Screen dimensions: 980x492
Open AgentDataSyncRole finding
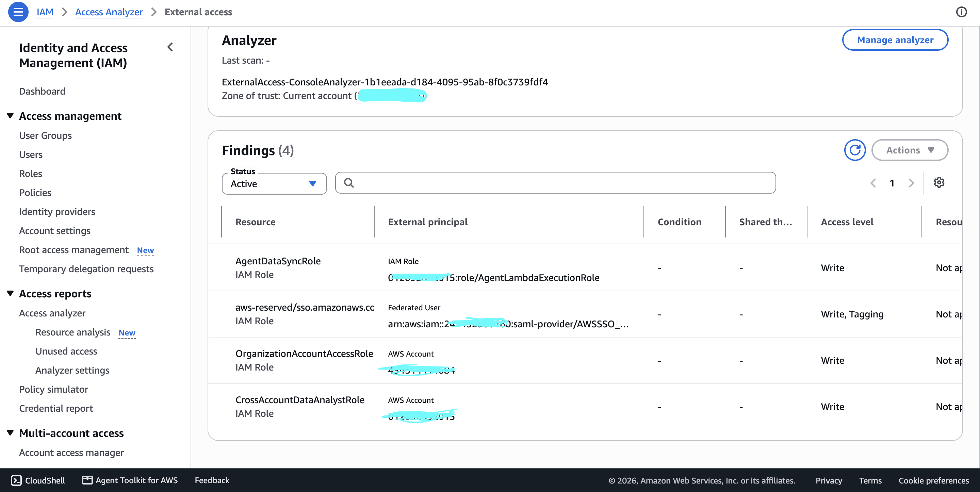click(x=278, y=261)
